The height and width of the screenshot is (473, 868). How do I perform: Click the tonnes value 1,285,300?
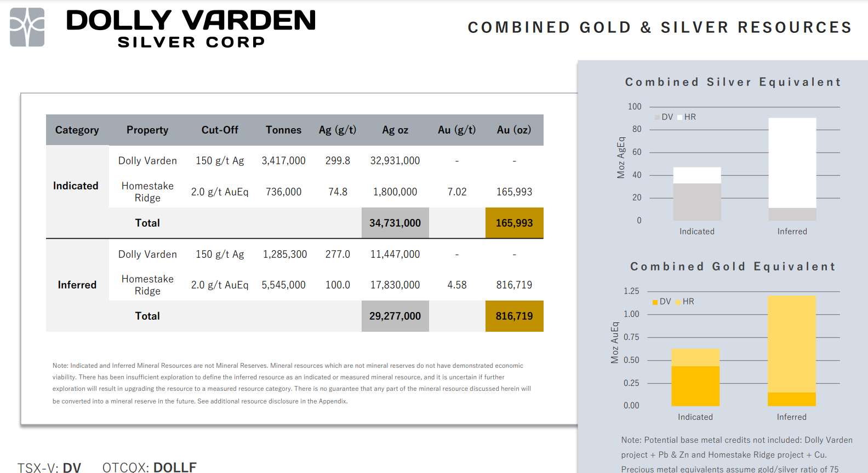pyautogui.click(x=285, y=254)
